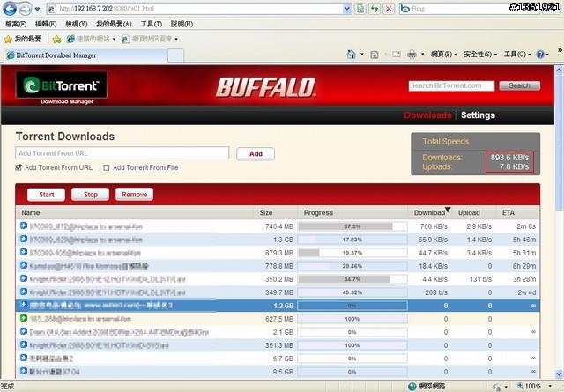Screen dimensions: 564x392
Task: Click the 87.3% progress bar
Action: 352,226
